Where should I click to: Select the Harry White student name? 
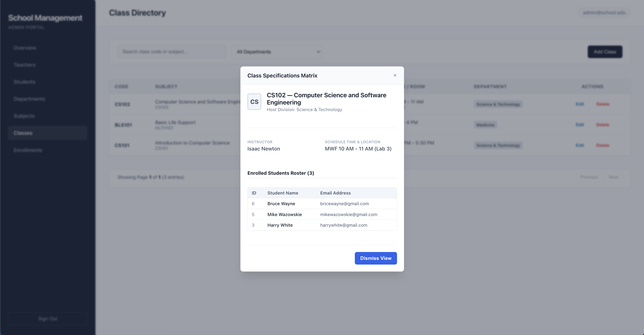(280, 225)
